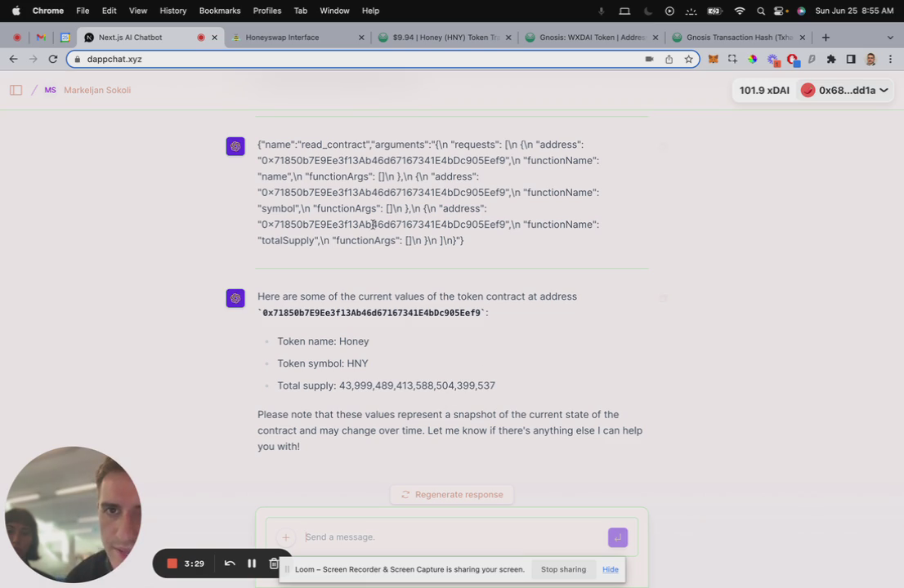The height and width of the screenshot is (588, 904).
Task: Open the pinned Gmail tab
Action: (41, 38)
